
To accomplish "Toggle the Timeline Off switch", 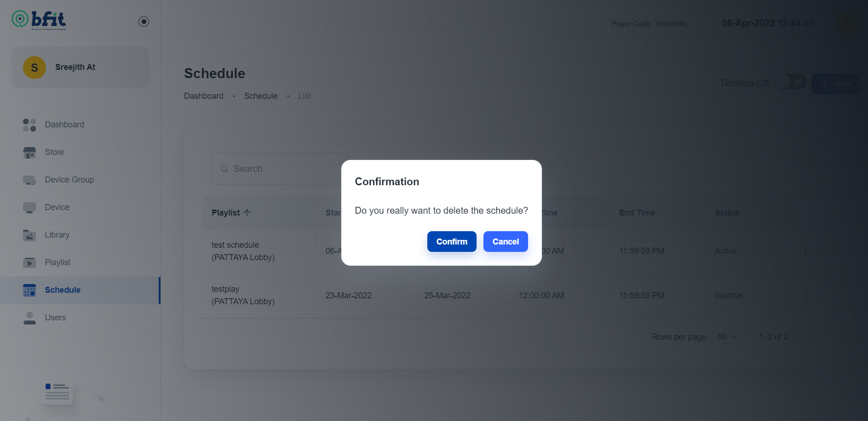I will (x=790, y=82).
